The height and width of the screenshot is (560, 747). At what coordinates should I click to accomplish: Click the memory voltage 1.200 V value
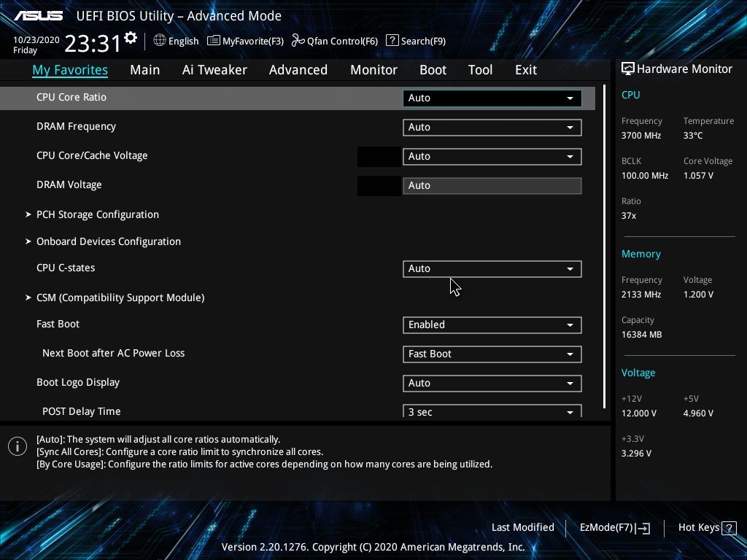pyautogui.click(x=698, y=295)
